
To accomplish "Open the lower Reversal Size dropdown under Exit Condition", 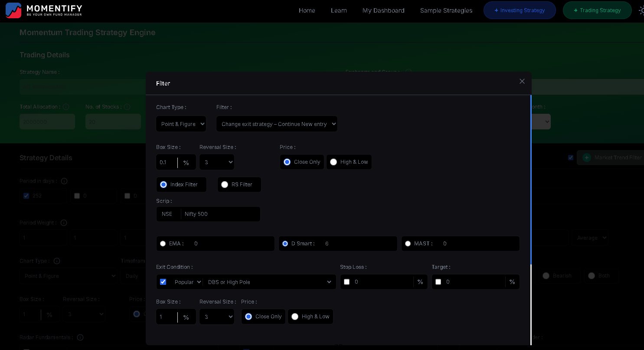I will click(x=217, y=317).
